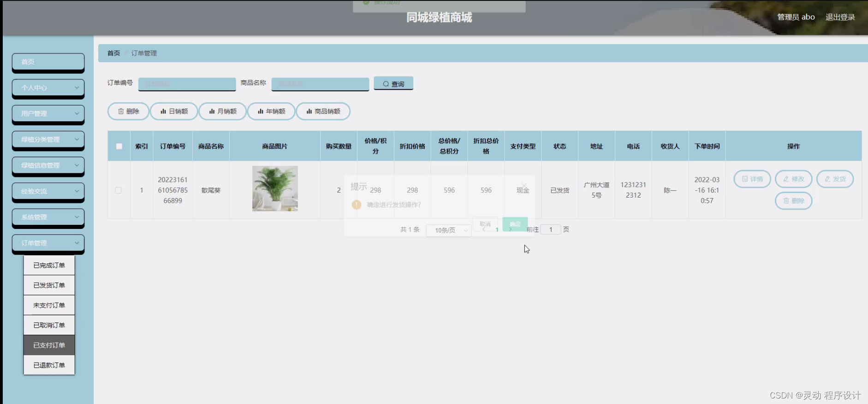Open 已退款订单 submenu item
868x404 pixels.
[49, 365]
